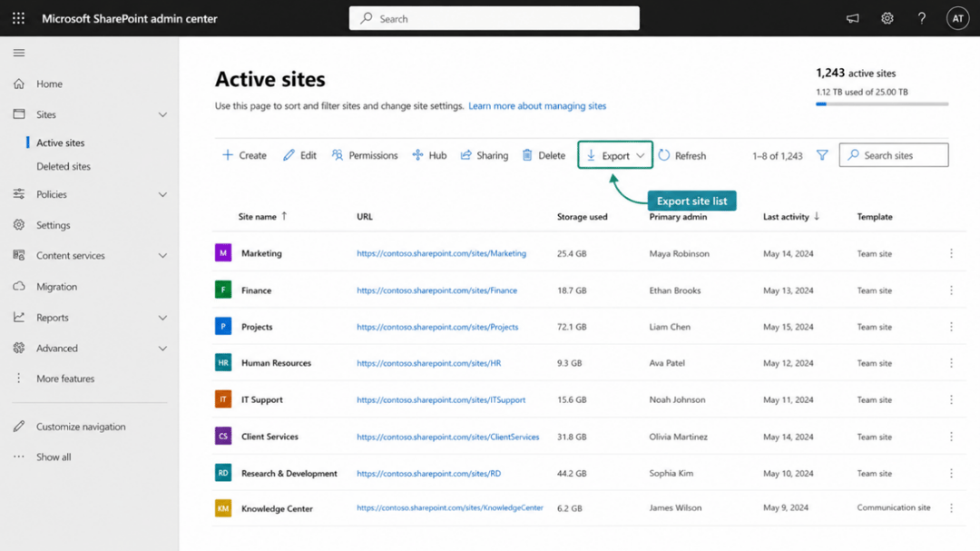The width and height of the screenshot is (980, 551).
Task: Open Sharing settings in toolbar
Action: point(485,155)
